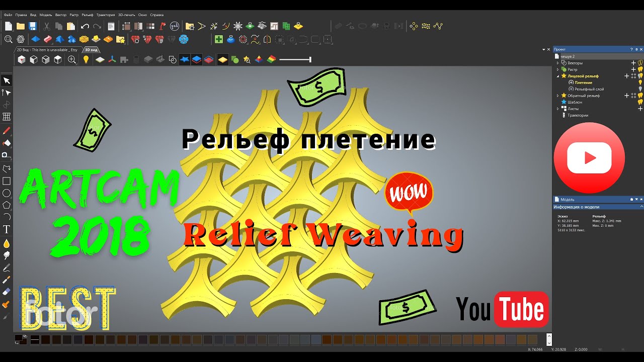Toggle the light bulb in 3D view toolbar
This screenshot has width=644, height=362.
pyautogui.click(x=86, y=59)
